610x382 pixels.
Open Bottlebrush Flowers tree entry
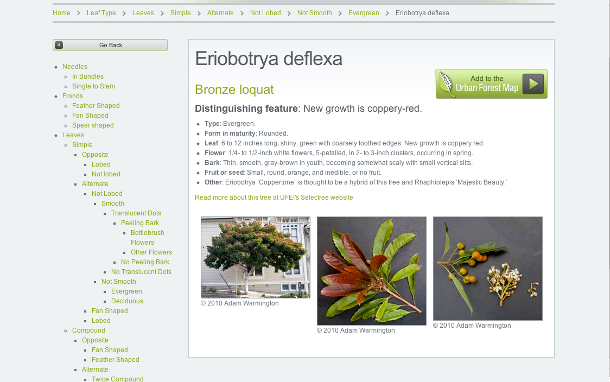[x=147, y=237]
